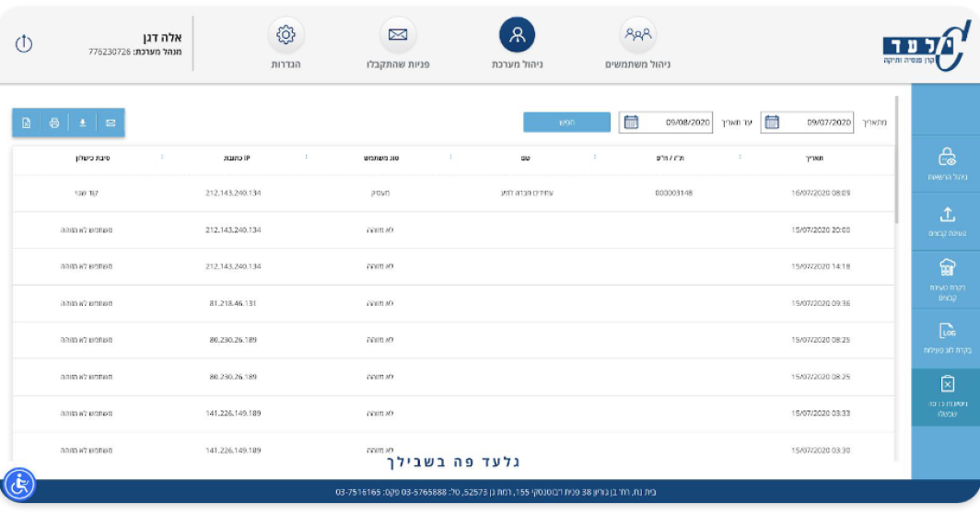Click the print icon in toolbar

[x=54, y=123]
